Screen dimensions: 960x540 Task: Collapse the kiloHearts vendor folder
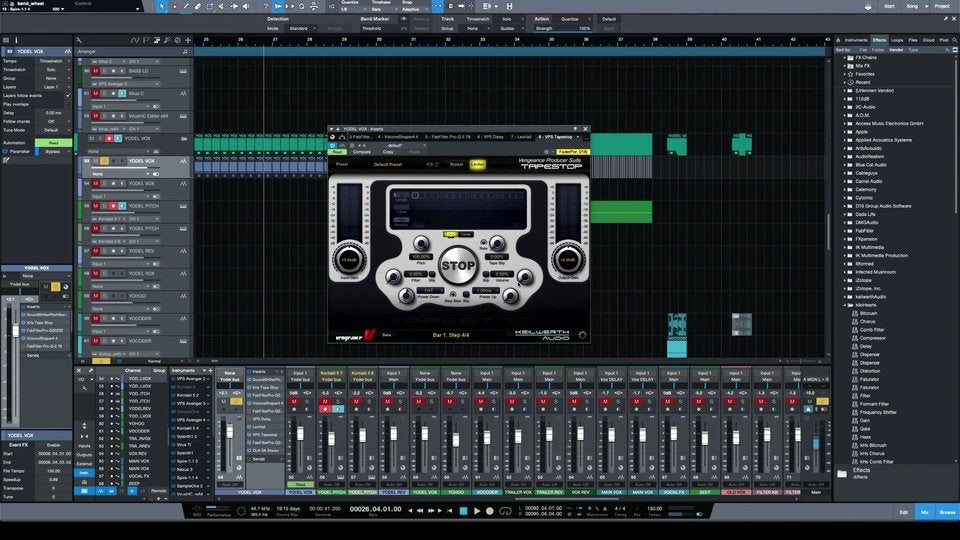[x=845, y=305]
